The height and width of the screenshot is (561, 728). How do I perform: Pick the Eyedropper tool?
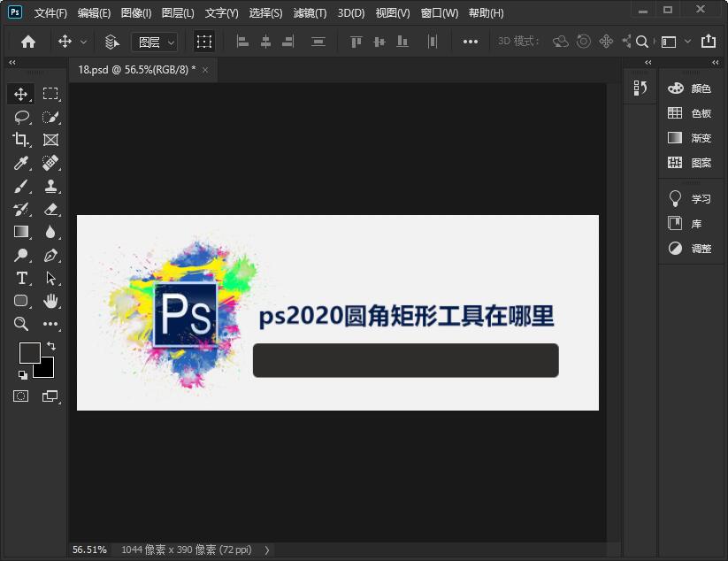(x=21, y=163)
